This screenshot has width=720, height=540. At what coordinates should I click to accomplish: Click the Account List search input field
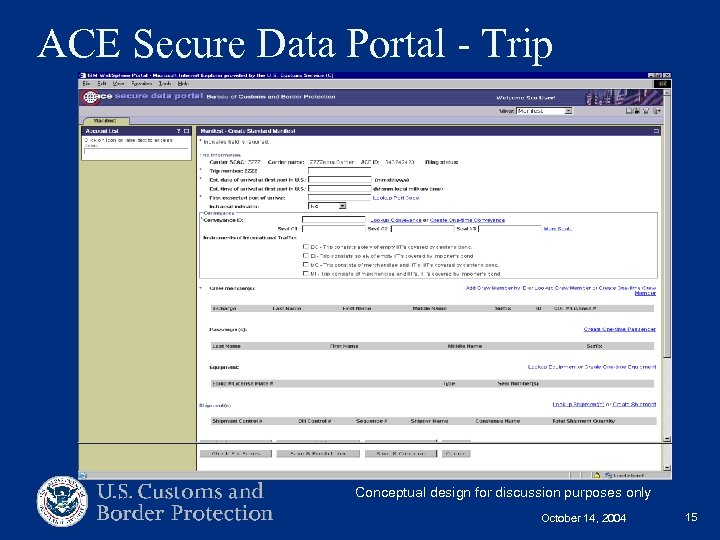136,151
